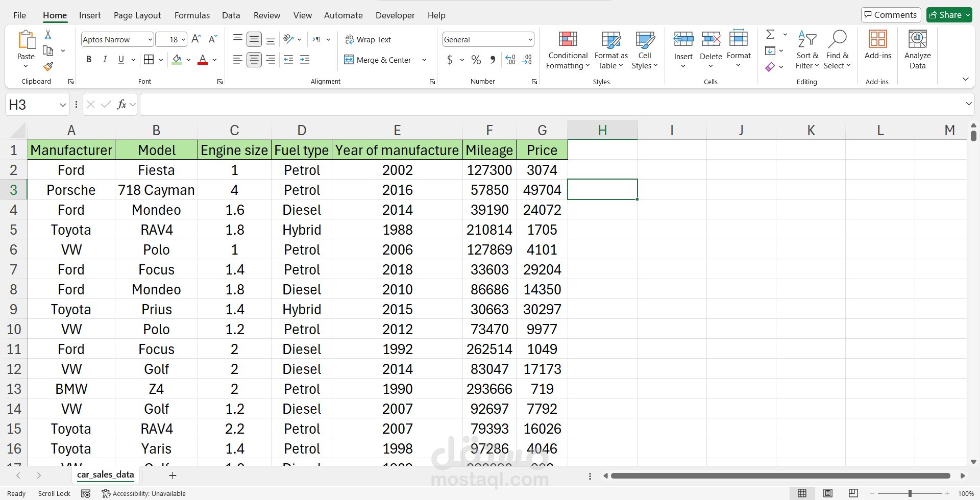Screen dimensions: 980x500
Task: Switch to the Developer tab
Action: (395, 15)
